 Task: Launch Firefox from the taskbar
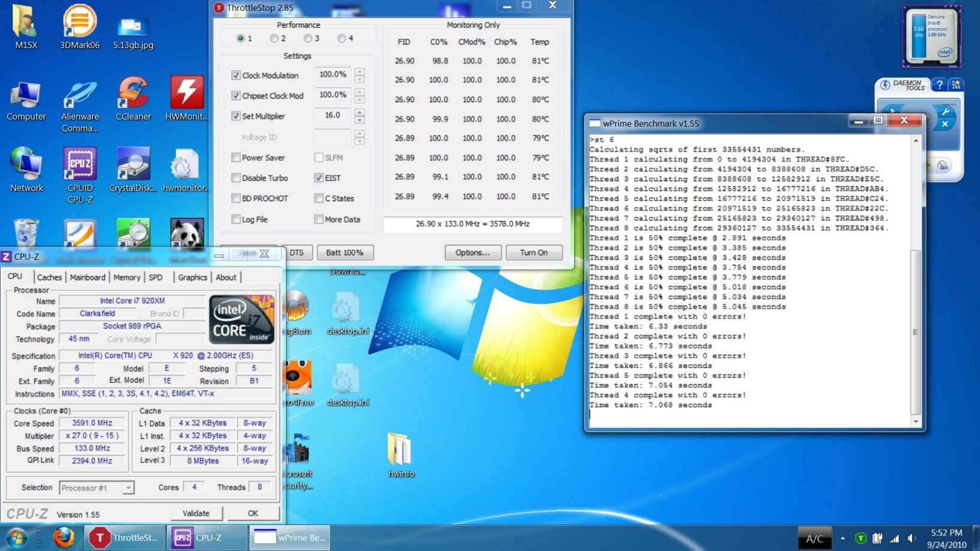[64, 537]
